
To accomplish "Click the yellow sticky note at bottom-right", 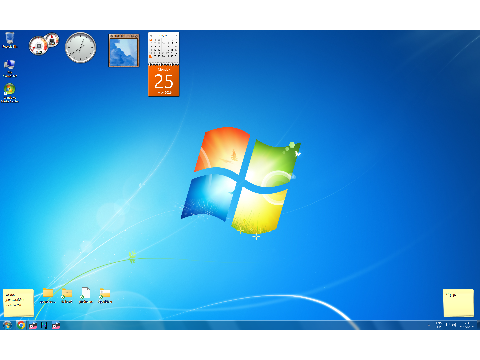I will click(x=458, y=303).
